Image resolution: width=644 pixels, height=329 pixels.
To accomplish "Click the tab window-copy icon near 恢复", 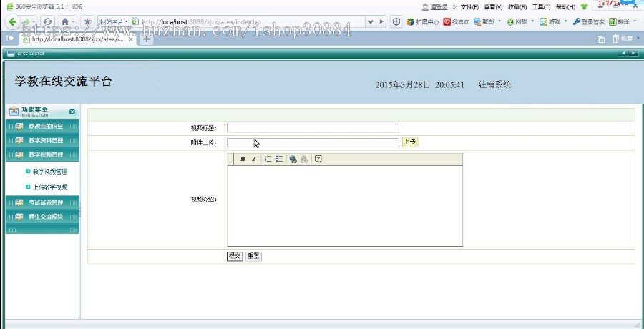I will point(600,39).
